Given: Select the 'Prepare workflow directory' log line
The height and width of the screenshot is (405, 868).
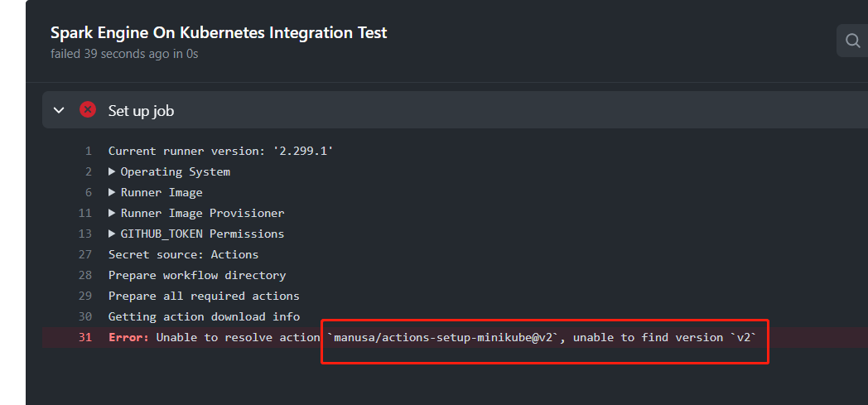Looking at the screenshot, I should click(x=197, y=275).
